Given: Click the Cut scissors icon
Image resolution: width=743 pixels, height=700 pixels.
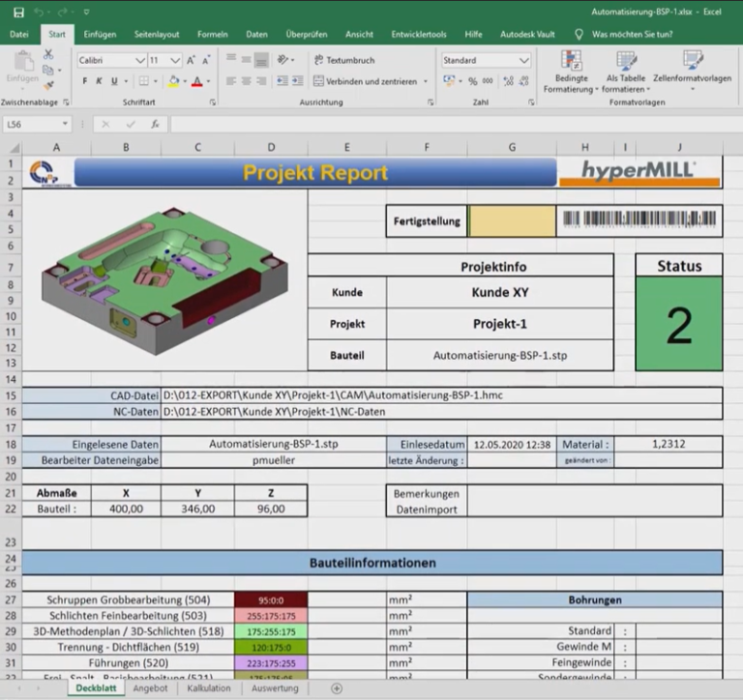Looking at the screenshot, I should click(x=48, y=54).
